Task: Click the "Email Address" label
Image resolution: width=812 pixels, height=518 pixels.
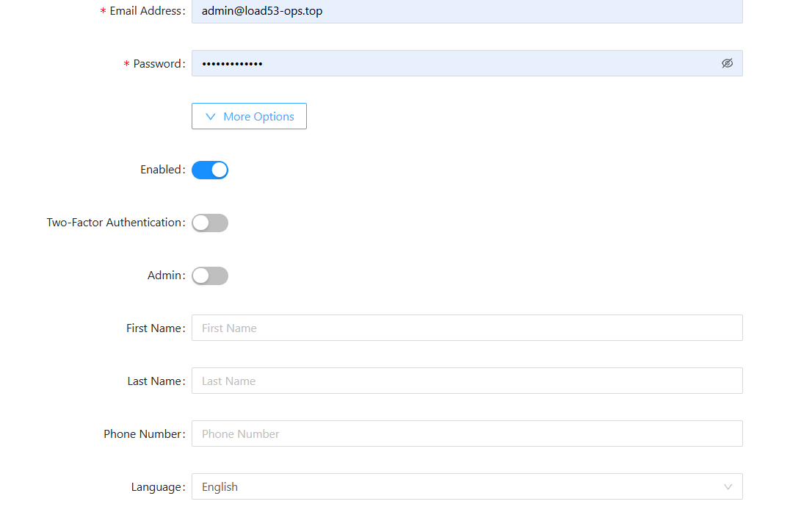Action: point(145,11)
